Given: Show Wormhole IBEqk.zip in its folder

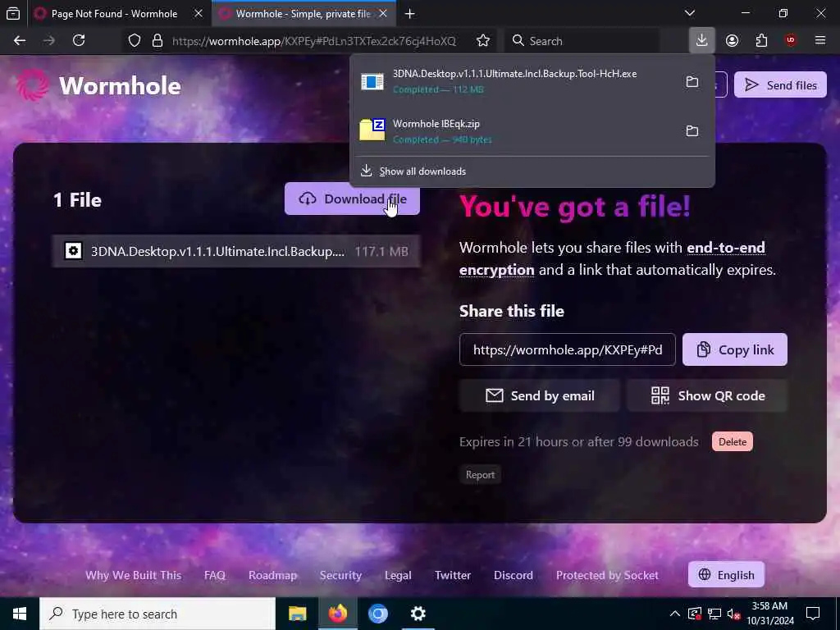Looking at the screenshot, I should pyautogui.click(x=692, y=130).
